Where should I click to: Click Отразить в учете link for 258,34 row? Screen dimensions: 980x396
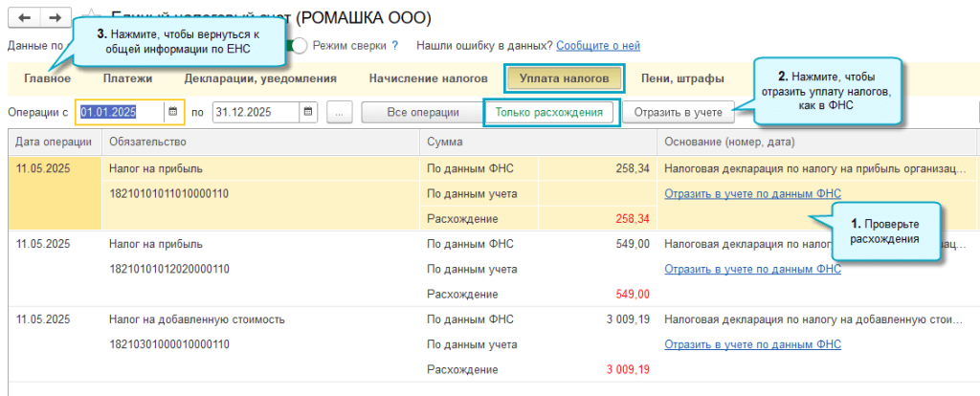coord(752,193)
